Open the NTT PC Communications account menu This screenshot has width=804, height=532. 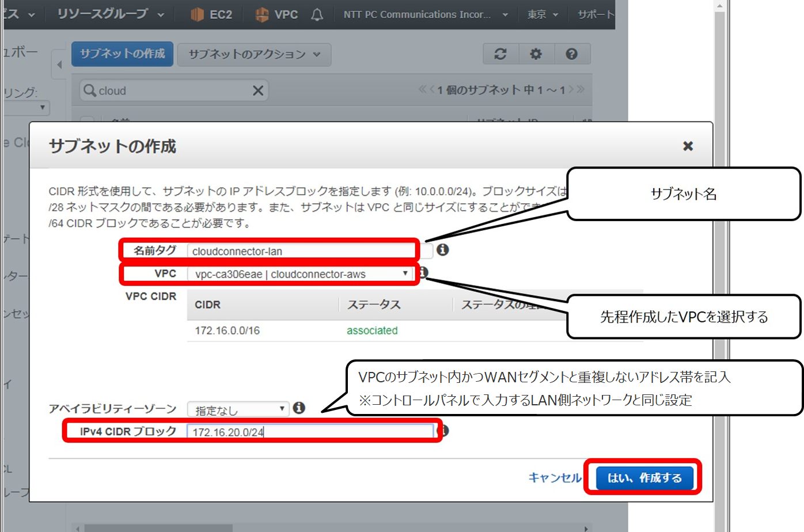[x=426, y=14]
